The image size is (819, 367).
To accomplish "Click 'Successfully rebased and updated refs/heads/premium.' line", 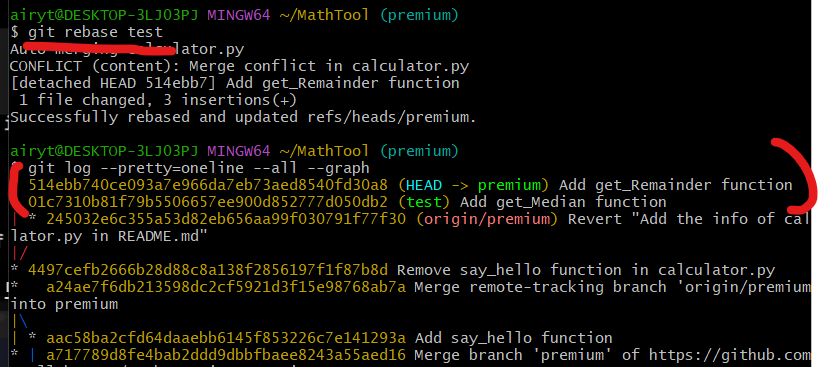I will pos(243,117).
